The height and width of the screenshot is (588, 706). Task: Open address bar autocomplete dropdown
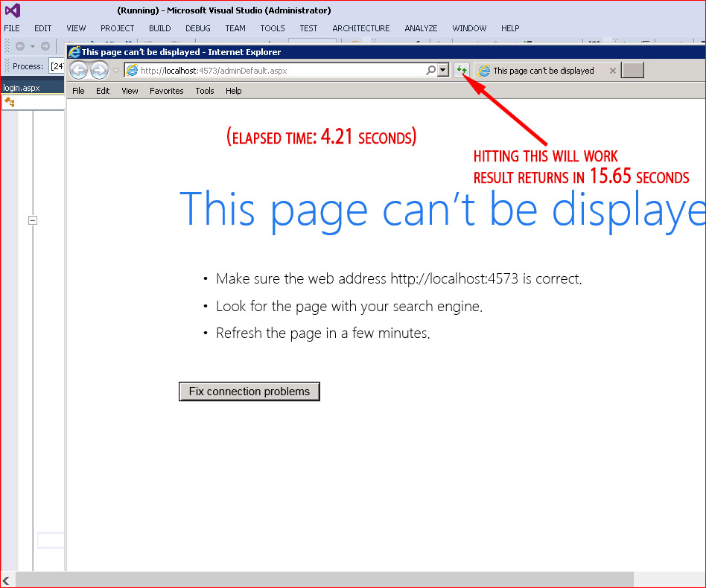tap(443, 70)
